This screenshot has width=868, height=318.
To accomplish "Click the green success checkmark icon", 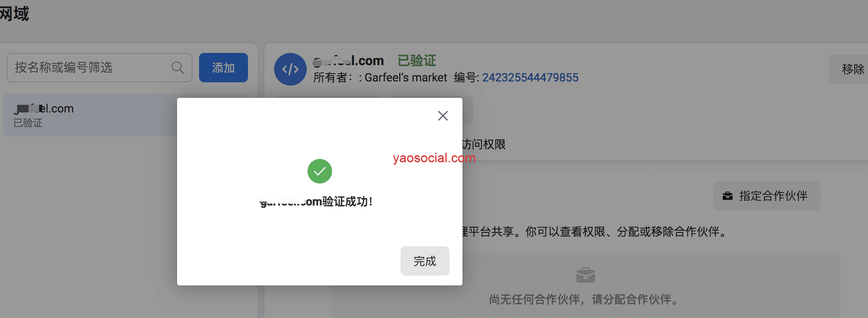I will [x=320, y=171].
